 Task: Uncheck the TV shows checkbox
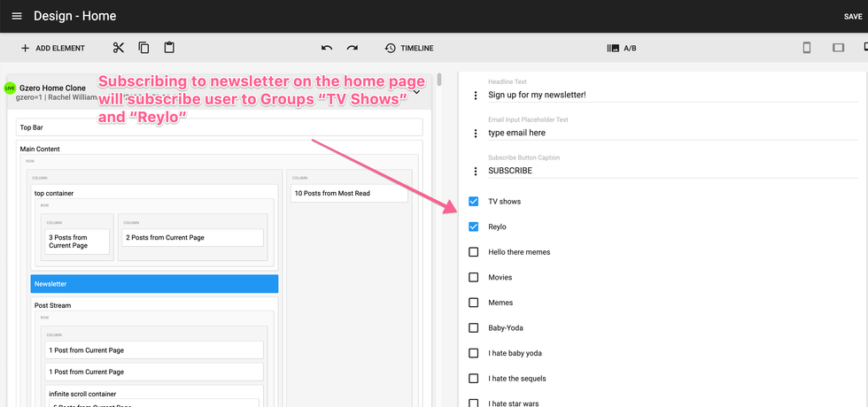(474, 202)
